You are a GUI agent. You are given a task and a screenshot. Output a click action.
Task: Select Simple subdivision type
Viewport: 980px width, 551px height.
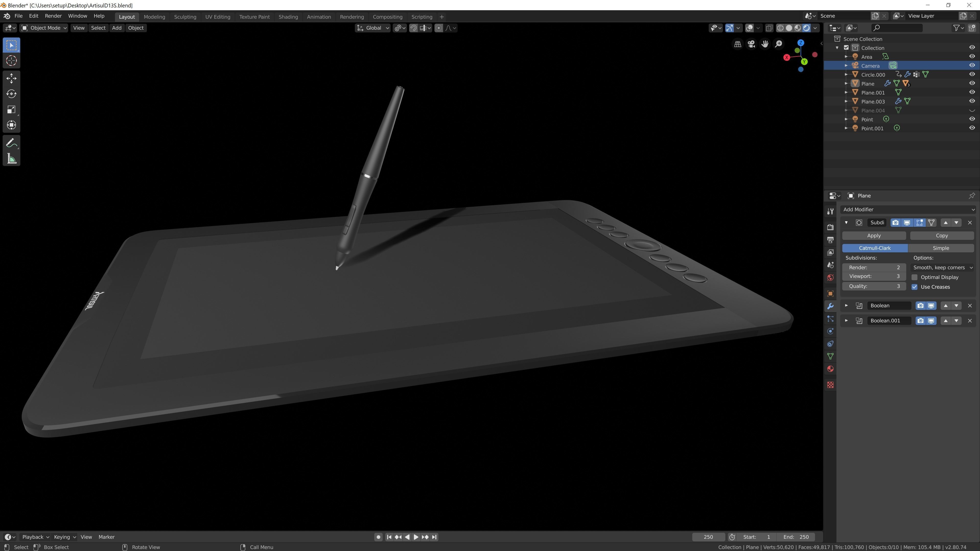[x=941, y=248]
